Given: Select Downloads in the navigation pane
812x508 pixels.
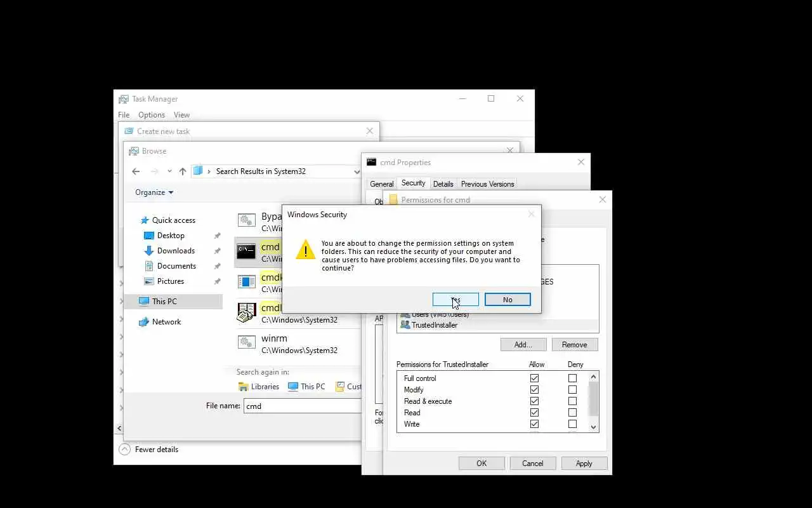Looking at the screenshot, I should [x=176, y=251].
